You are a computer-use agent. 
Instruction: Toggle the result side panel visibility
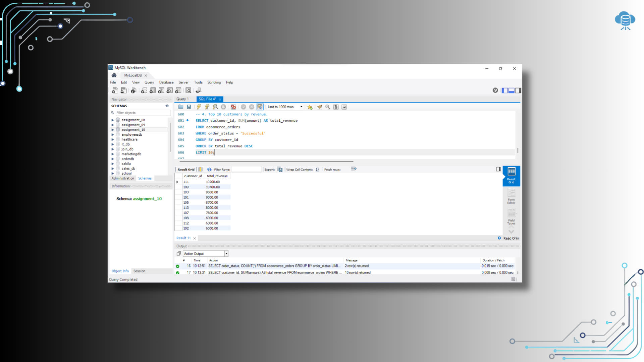[x=498, y=169]
